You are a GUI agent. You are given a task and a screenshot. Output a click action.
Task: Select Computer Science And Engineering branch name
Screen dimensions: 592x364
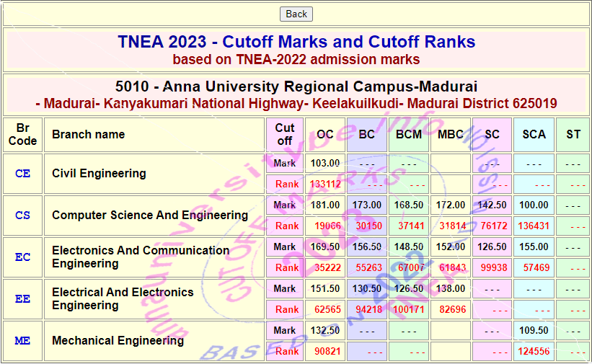[x=150, y=216]
